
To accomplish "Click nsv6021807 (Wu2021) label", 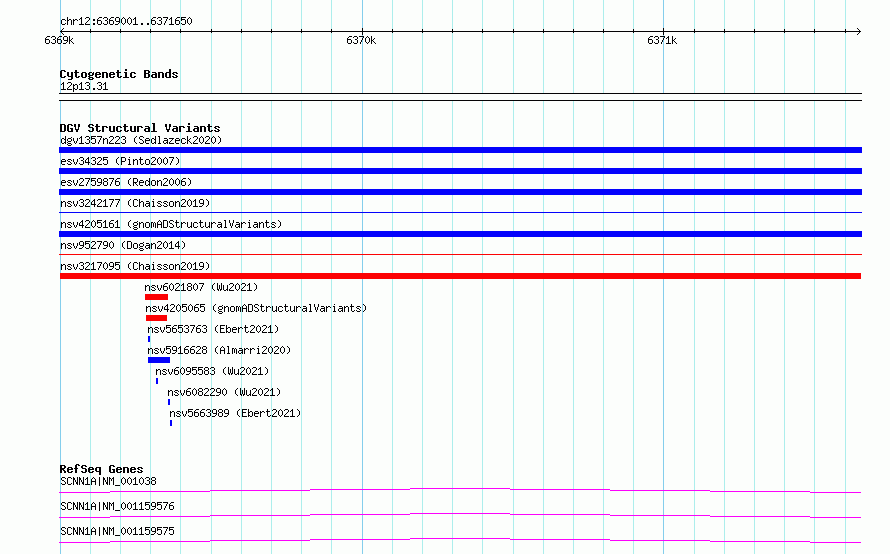I will 201,287.
